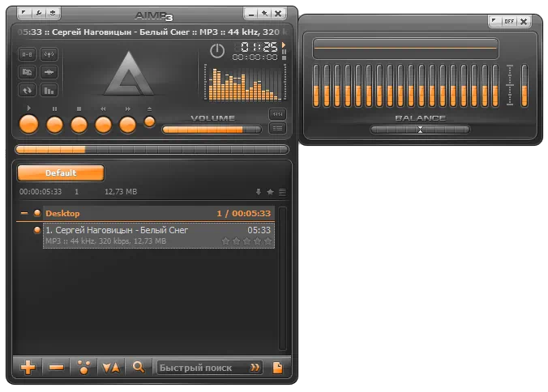This screenshot has height=392, width=548.
Task: Click the small eject open-files button
Action: 150,121
